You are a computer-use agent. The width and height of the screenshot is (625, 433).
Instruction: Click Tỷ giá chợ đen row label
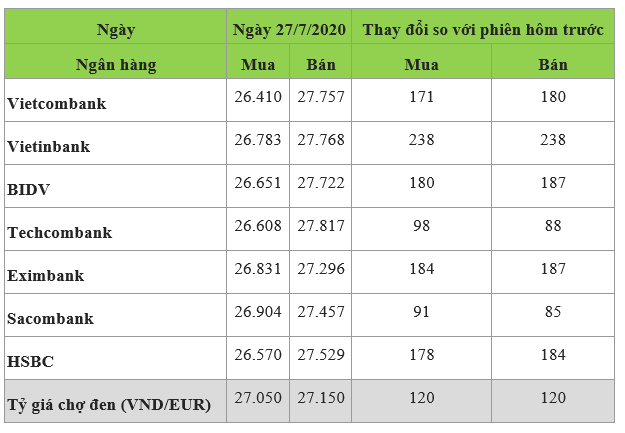(109, 405)
